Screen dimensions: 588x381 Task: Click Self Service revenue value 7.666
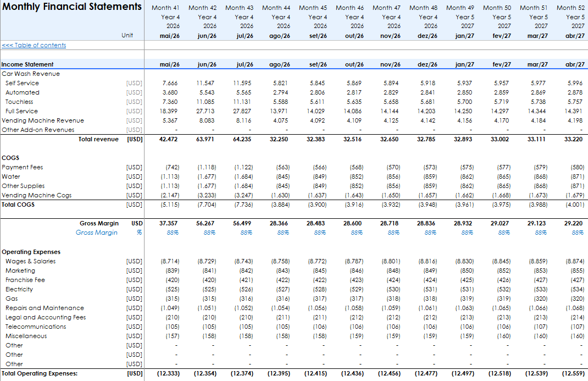(x=170, y=83)
